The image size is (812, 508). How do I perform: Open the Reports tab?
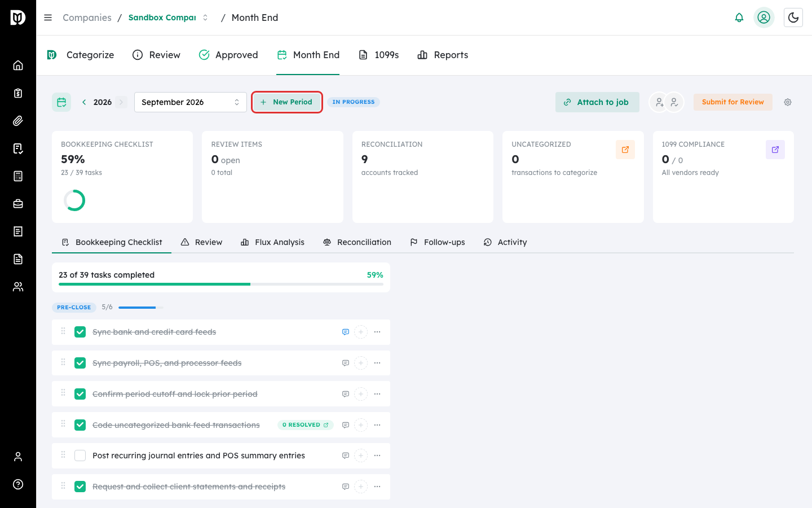(443, 55)
